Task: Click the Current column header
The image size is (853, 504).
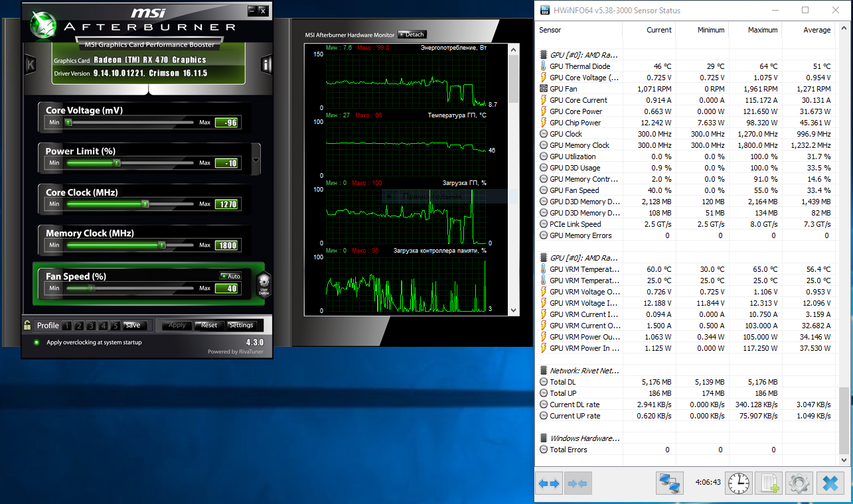Action: (649, 30)
